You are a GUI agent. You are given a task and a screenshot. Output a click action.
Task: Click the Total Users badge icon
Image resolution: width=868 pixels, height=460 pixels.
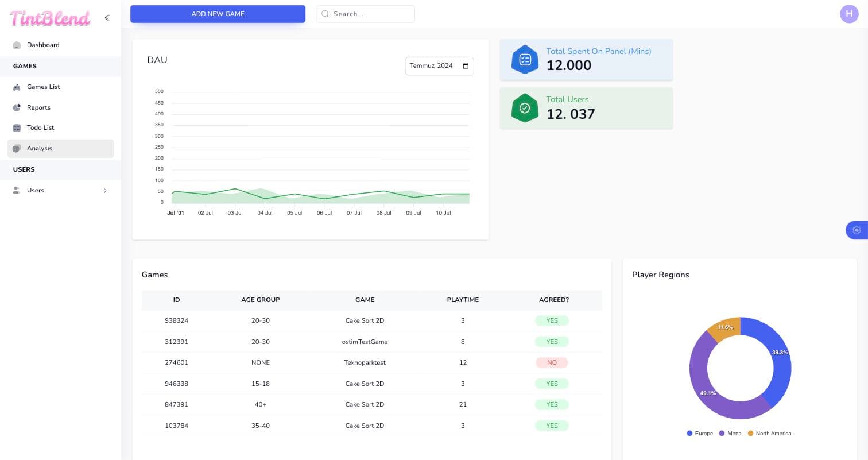point(525,108)
